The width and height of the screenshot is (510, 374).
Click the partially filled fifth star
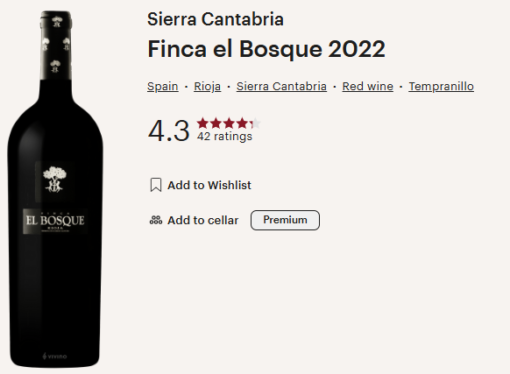[x=255, y=123]
